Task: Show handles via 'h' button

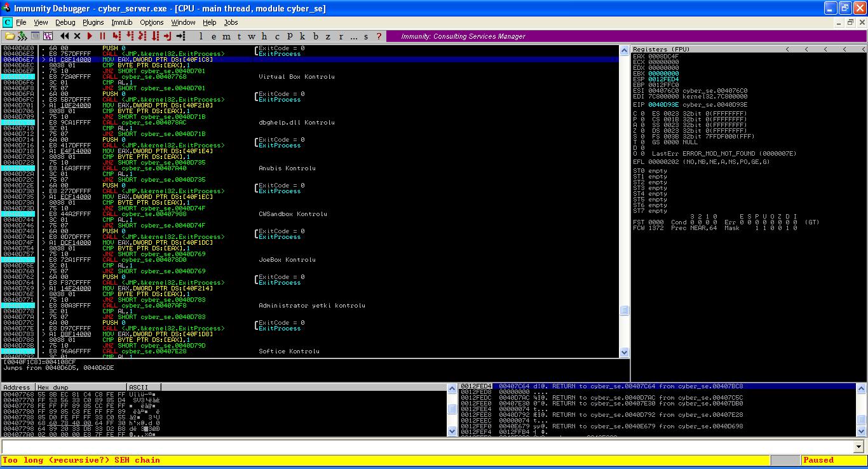Action: click(x=264, y=36)
